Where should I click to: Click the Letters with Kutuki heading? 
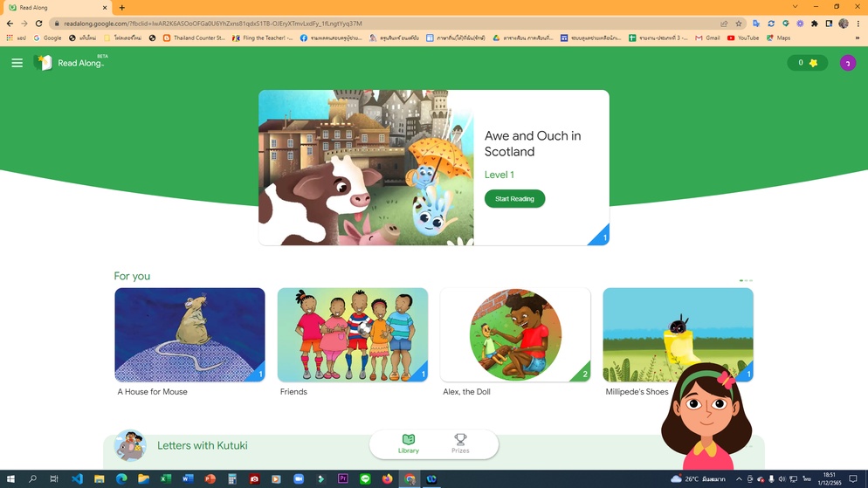tap(202, 445)
